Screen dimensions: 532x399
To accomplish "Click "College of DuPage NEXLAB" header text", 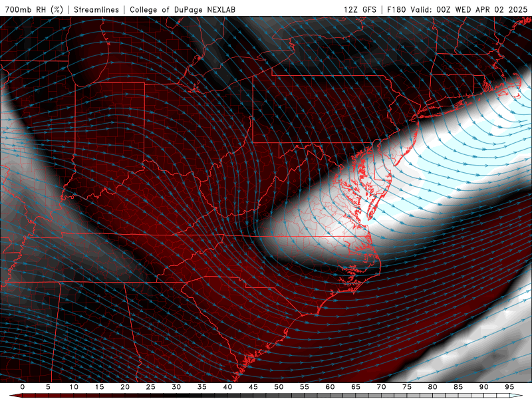I will (182, 9).
